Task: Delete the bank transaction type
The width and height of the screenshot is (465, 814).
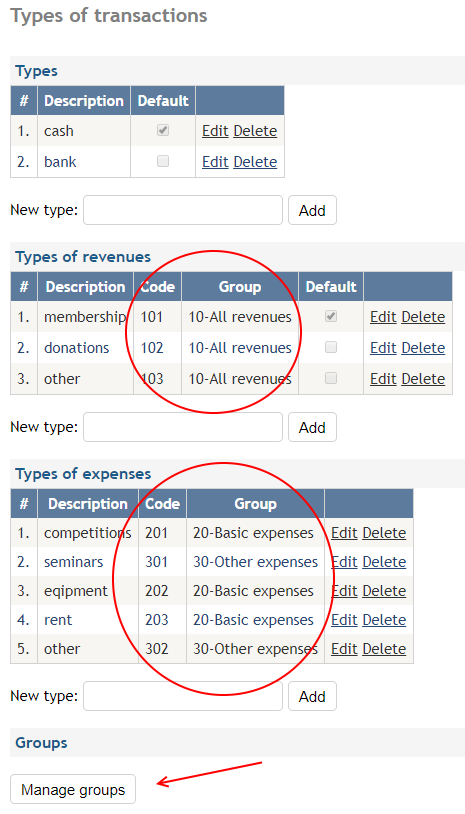Action: coord(255,162)
